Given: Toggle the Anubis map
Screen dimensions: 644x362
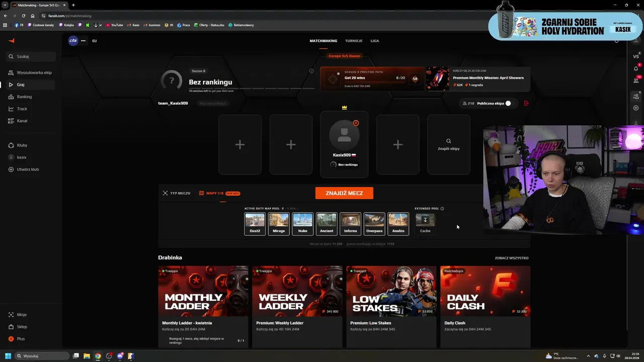Looking at the screenshot, I should [398, 224].
